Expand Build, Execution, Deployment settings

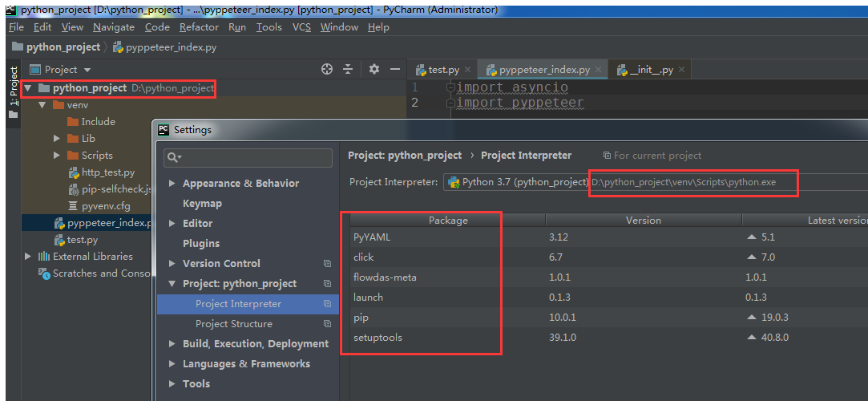pos(172,344)
